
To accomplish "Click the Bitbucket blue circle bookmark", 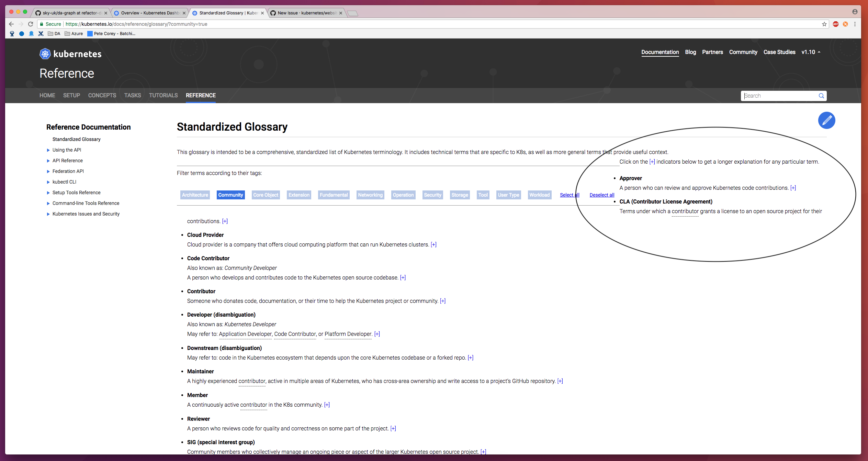I will coord(22,34).
